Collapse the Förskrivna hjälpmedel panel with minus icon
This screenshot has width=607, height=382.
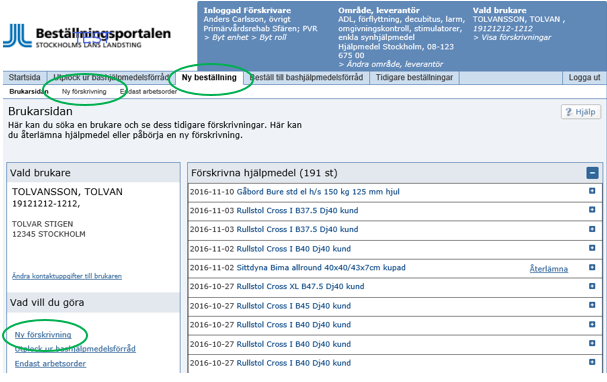point(592,173)
